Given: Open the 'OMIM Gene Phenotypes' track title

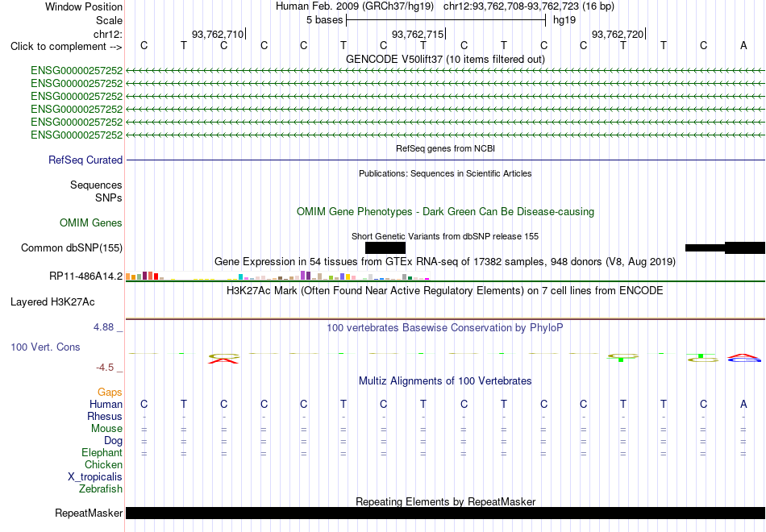Looking at the screenshot, I should coord(445,211).
